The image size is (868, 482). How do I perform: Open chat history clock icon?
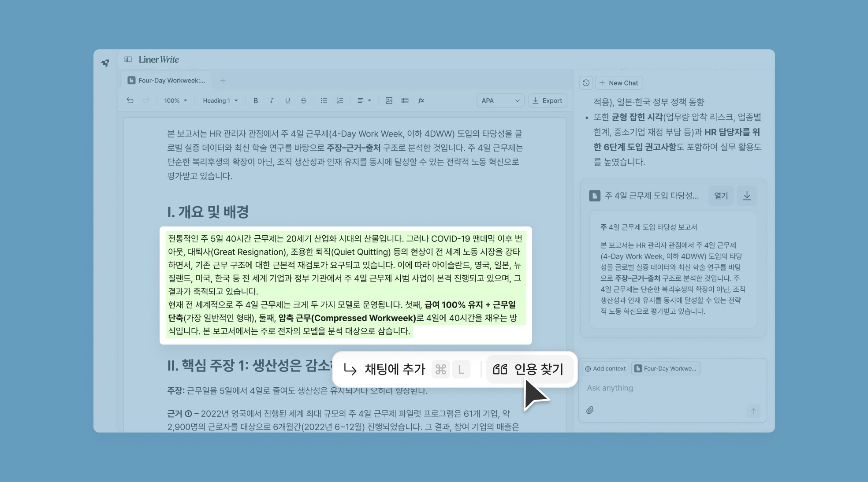point(586,83)
